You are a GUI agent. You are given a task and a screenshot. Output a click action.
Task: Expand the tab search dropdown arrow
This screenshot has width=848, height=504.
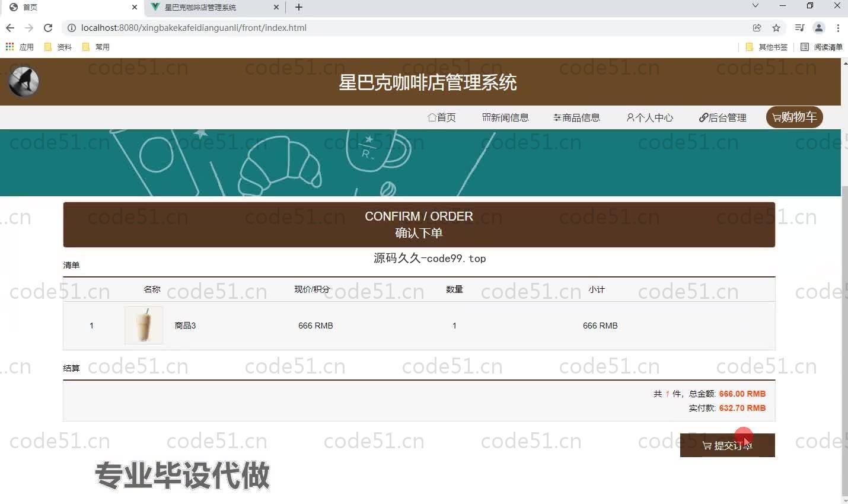(755, 6)
